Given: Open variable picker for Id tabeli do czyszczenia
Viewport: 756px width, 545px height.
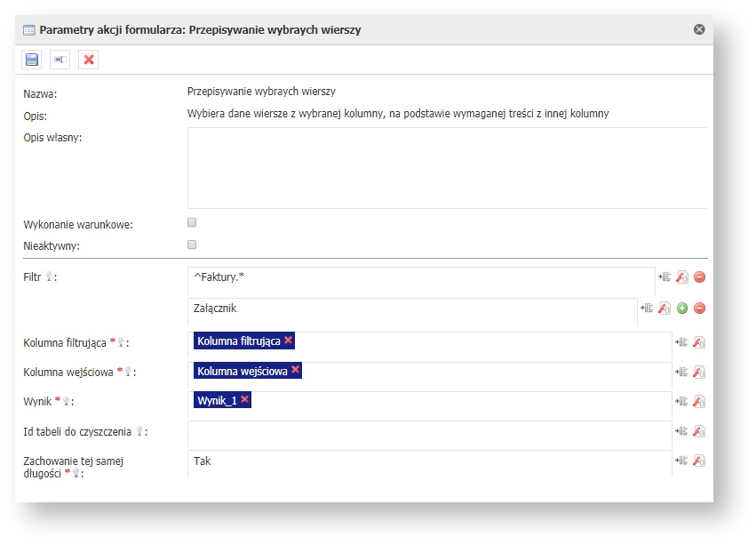Looking at the screenshot, I should tap(681, 431).
